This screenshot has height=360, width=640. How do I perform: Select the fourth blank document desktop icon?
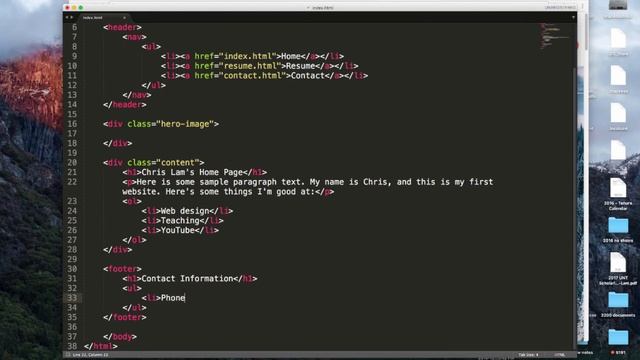618,149
